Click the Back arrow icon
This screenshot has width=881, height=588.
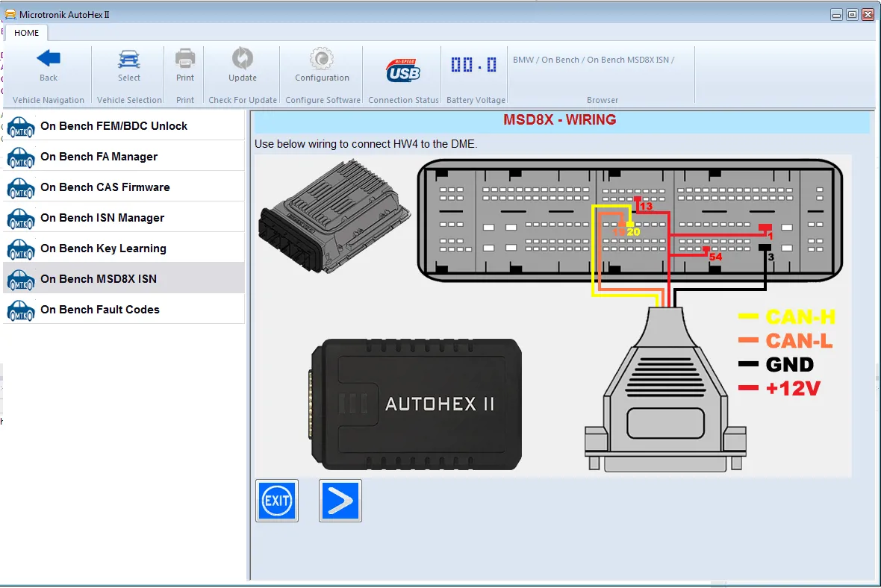(49, 58)
